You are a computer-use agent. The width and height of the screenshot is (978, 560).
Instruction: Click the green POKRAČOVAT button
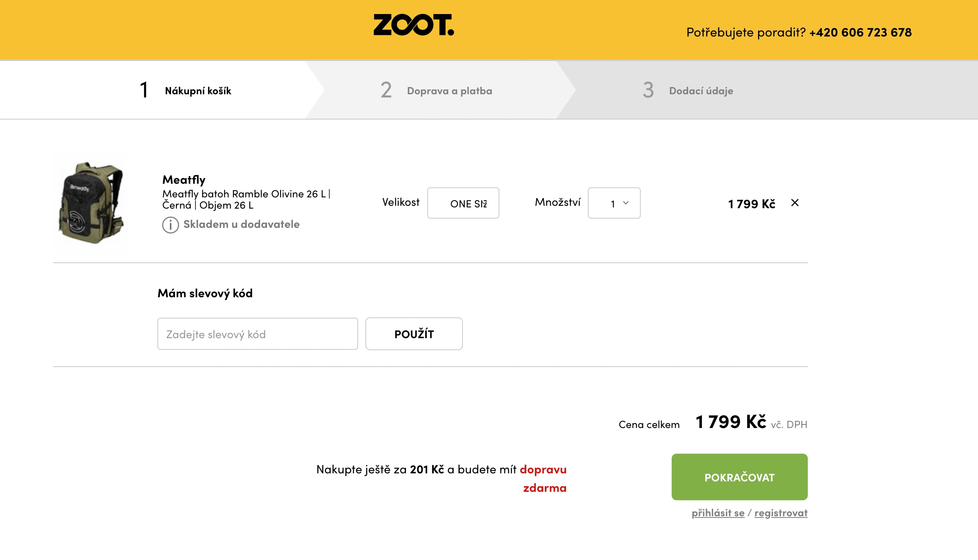click(x=739, y=477)
